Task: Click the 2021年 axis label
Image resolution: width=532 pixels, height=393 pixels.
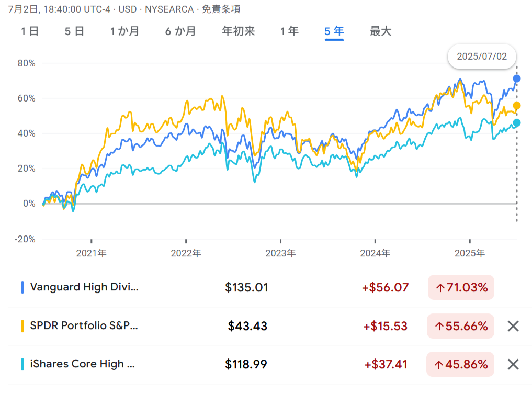Action: (x=91, y=253)
